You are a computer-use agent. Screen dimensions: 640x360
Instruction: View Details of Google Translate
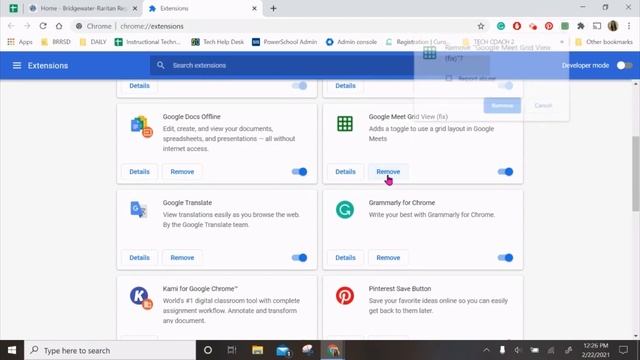tap(140, 258)
